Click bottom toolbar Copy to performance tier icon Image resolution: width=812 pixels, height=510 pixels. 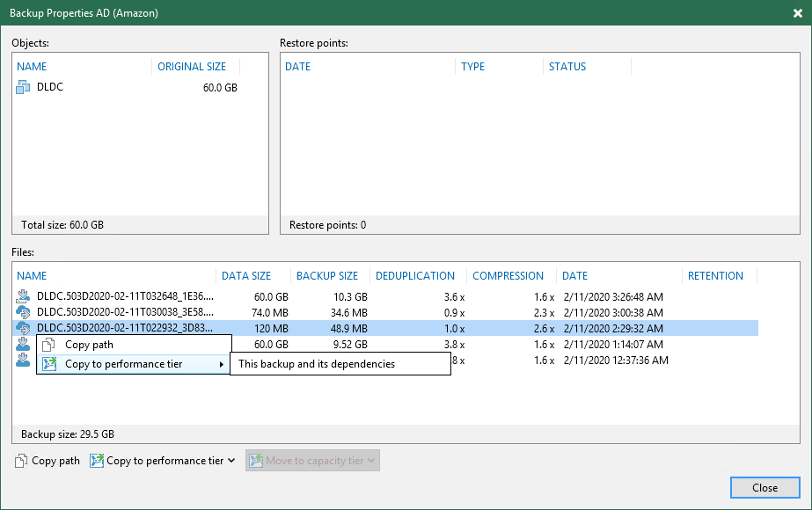point(97,461)
